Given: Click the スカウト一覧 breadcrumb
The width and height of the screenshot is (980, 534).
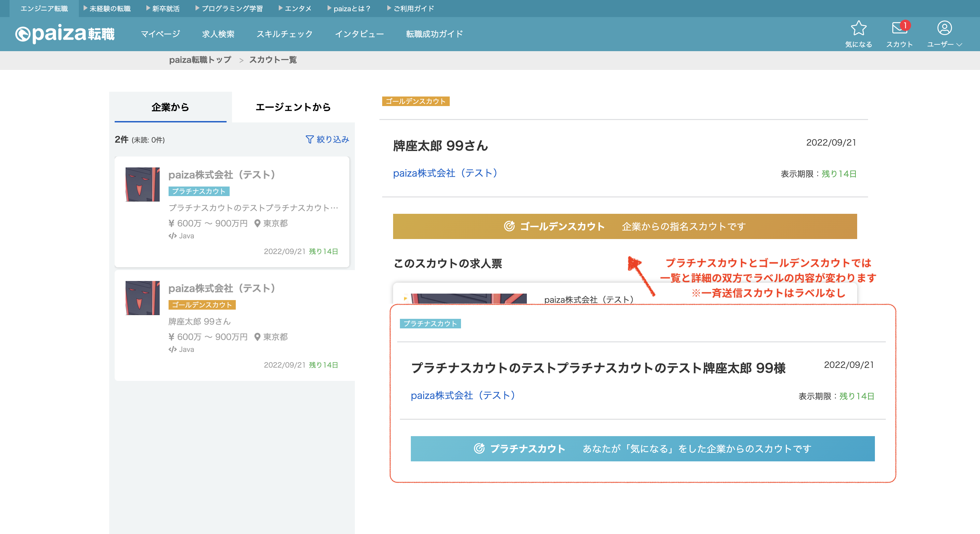Looking at the screenshot, I should click(x=273, y=60).
